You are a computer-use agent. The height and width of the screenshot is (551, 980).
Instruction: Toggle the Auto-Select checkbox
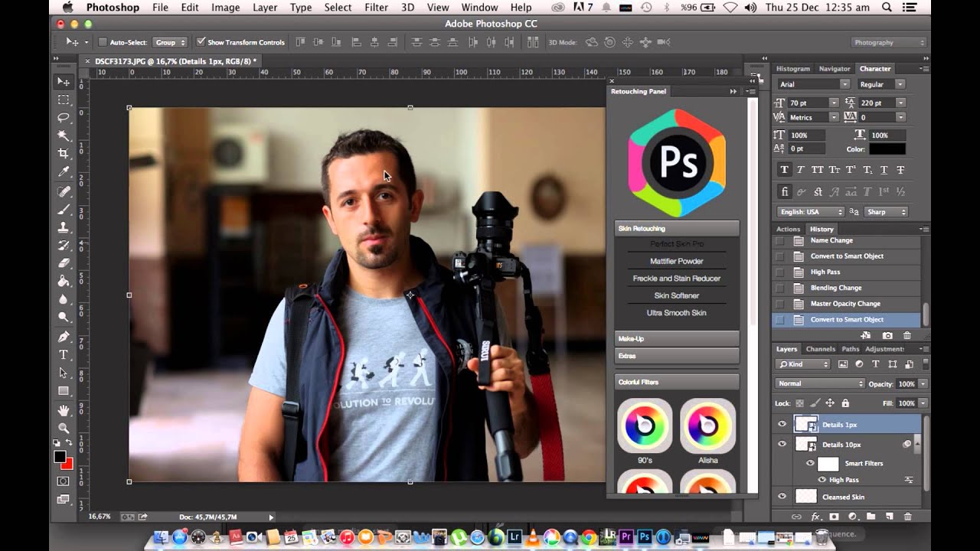click(x=103, y=42)
